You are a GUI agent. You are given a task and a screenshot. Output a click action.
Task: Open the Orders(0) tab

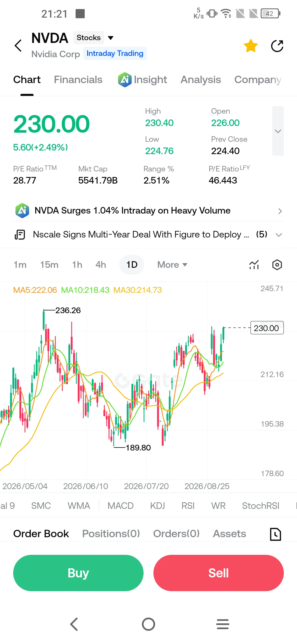[176, 534]
